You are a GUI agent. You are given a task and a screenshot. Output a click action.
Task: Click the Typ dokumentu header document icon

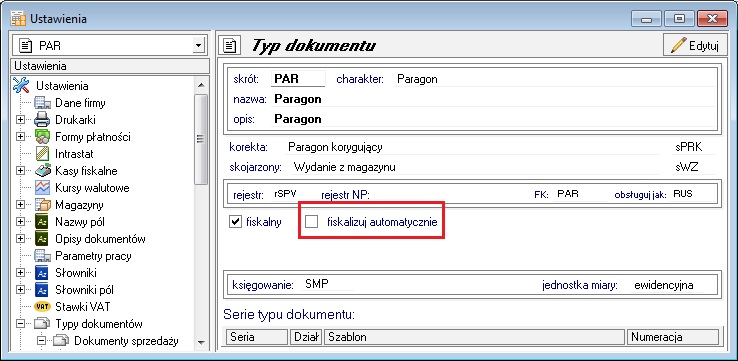(x=230, y=46)
